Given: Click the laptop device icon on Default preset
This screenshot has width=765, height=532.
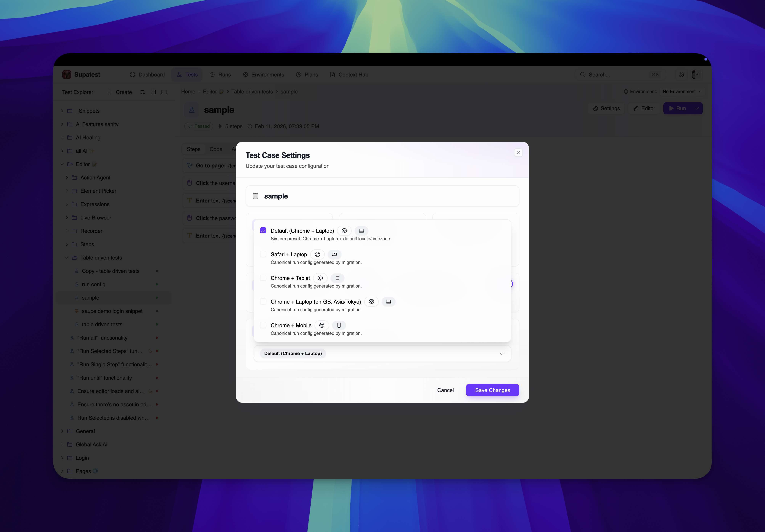Looking at the screenshot, I should point(361,231).
